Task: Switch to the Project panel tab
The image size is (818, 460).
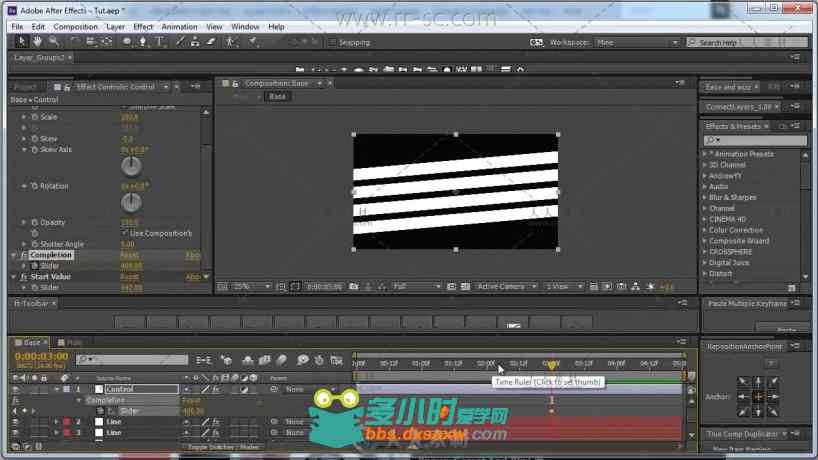Action: [25, 87]
